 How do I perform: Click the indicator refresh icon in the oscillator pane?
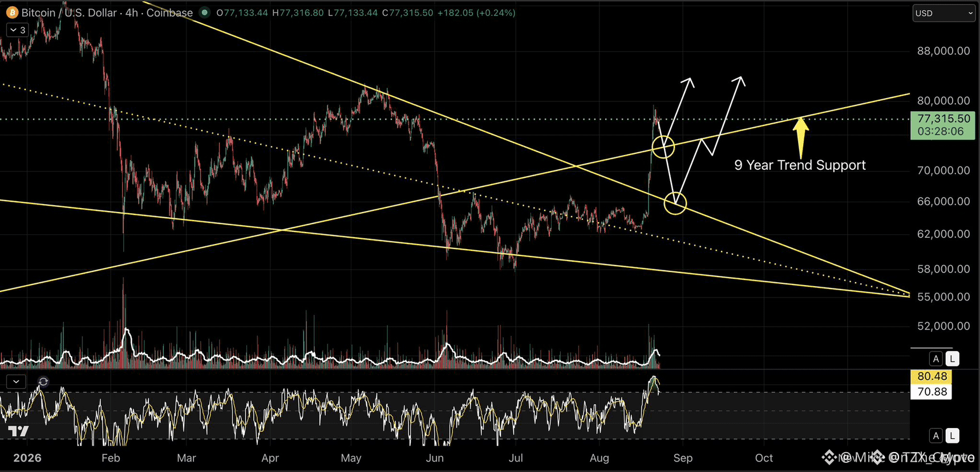[x=43, y=381]
